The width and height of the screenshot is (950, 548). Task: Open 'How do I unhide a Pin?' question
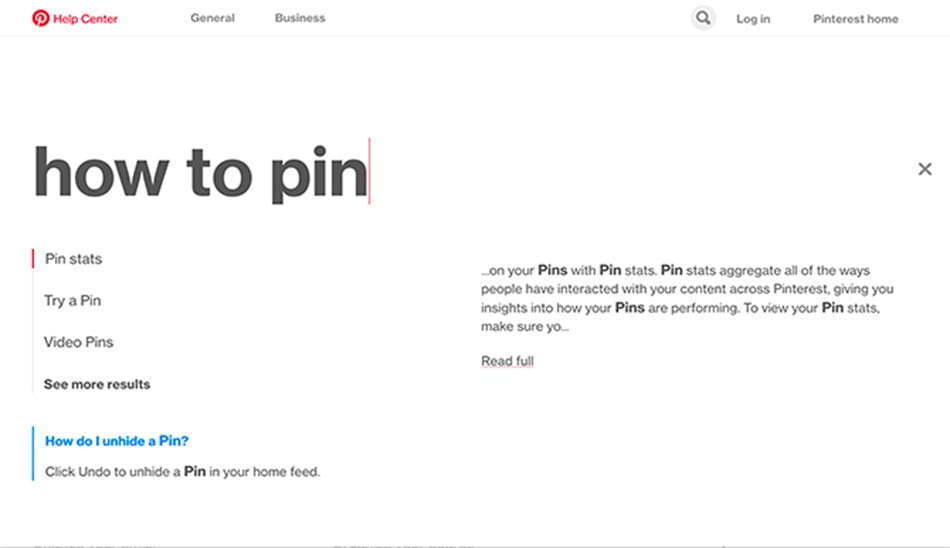pyautogui.click(x=117, y=441)
